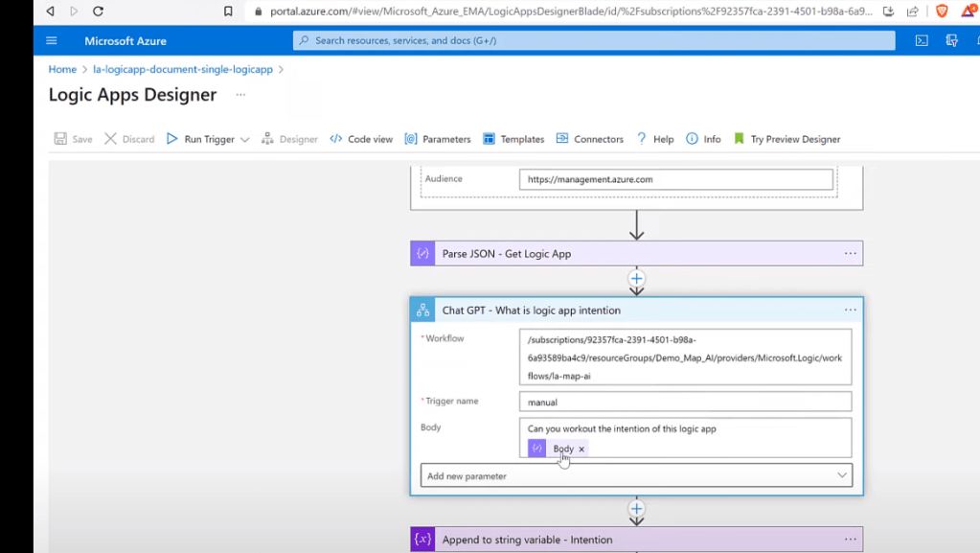Open the Add new parameter dropdown
The width and height of the screenshot is (980, 553).
click(636, 475)
